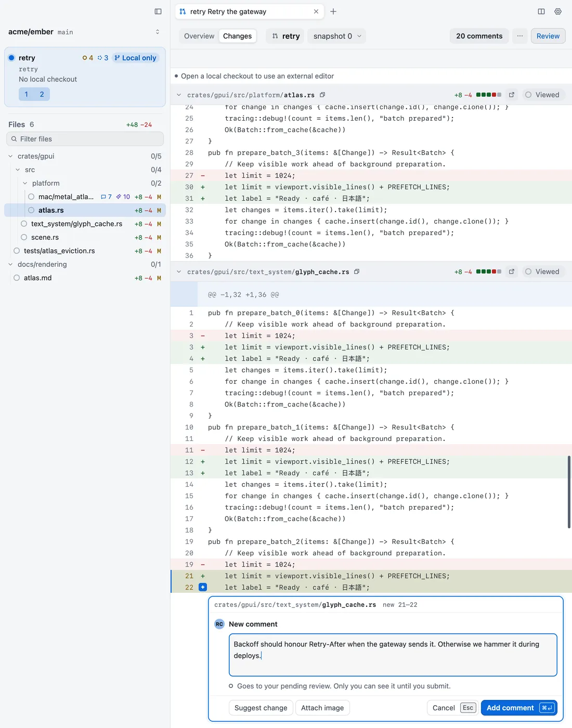Click atlas.rs change-size color bar
Viewport: 572px width, 728px height.
[488, 95]
